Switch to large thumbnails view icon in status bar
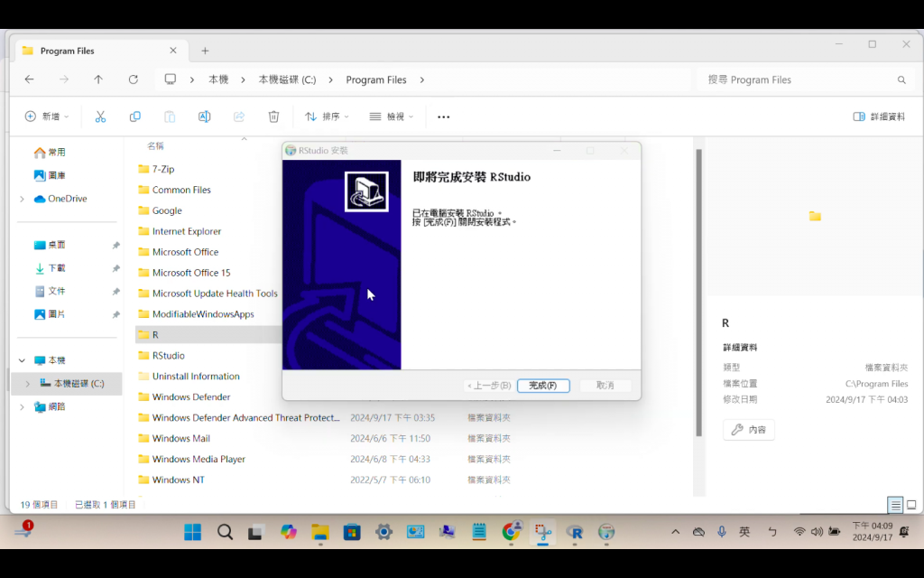924x578 pixels. click(911, 505)
